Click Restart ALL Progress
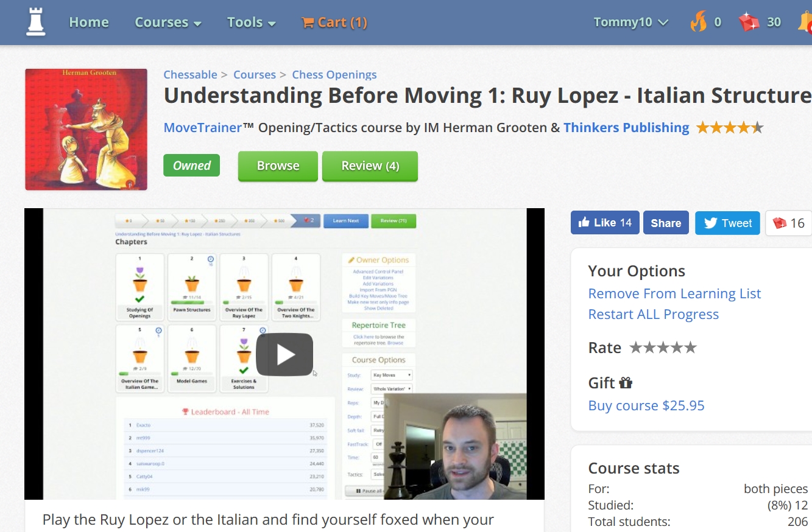The image size is (812, 532). (653, 314)
